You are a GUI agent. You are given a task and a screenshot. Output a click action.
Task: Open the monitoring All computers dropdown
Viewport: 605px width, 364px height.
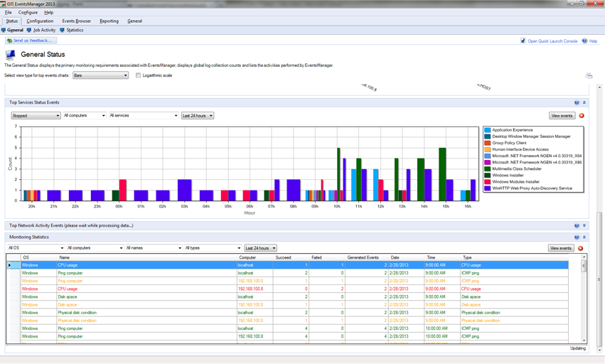click(95, 248)
